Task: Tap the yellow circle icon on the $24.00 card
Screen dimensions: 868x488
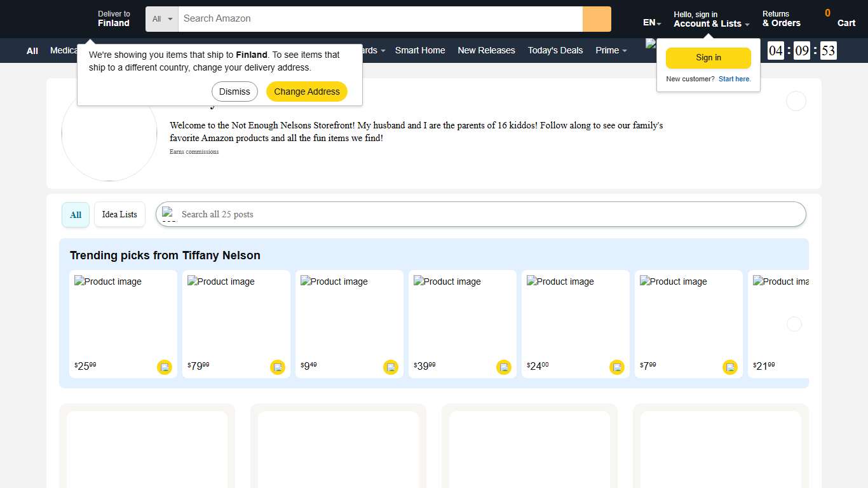Action: [617, 367]
